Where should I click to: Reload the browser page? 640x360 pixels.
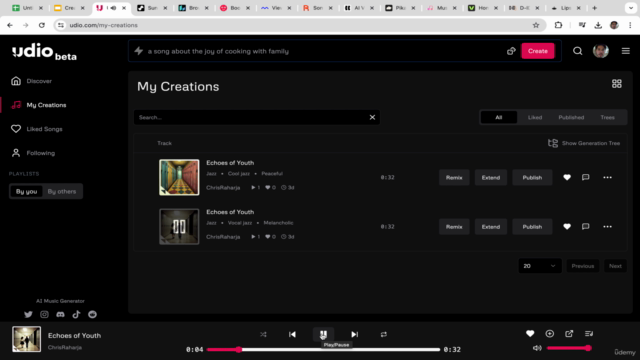coord(42,25)
